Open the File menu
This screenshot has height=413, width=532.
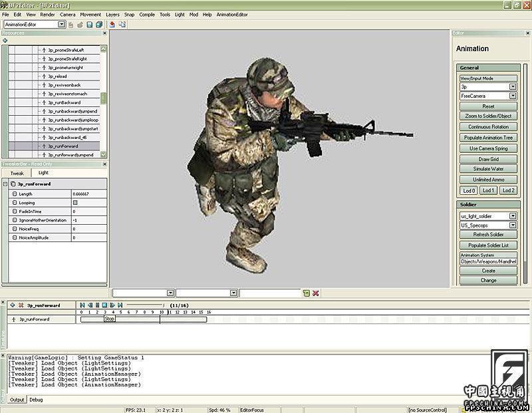pyautogui.click(x=5, y=15)
